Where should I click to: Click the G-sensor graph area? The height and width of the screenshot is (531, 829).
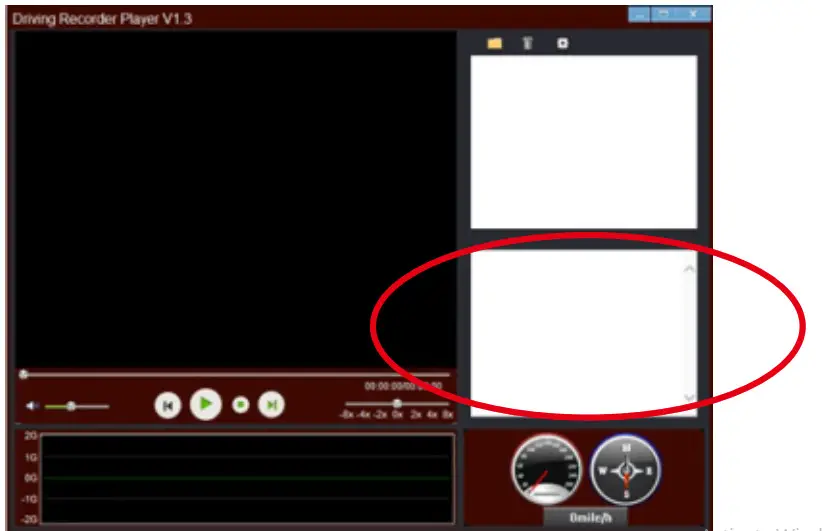[247, 478]
